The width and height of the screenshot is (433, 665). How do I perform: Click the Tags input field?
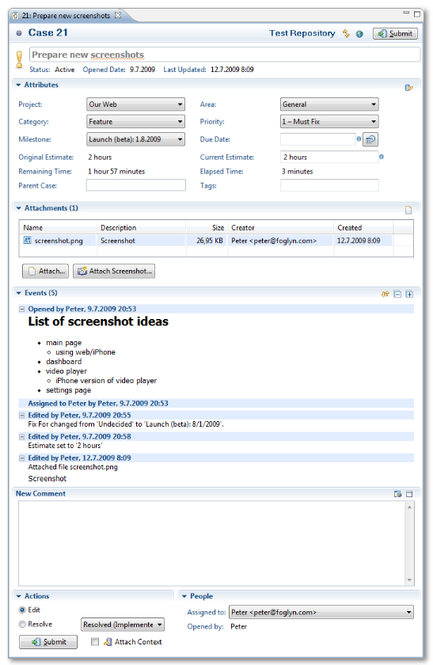click(329, 185)
